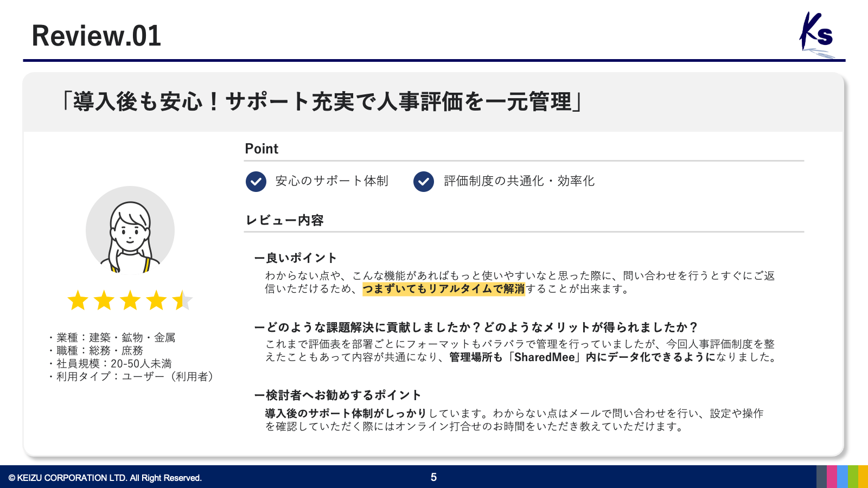The image size is (868, 488).
Task: Click the pink color block in footer
Action: 832,477
